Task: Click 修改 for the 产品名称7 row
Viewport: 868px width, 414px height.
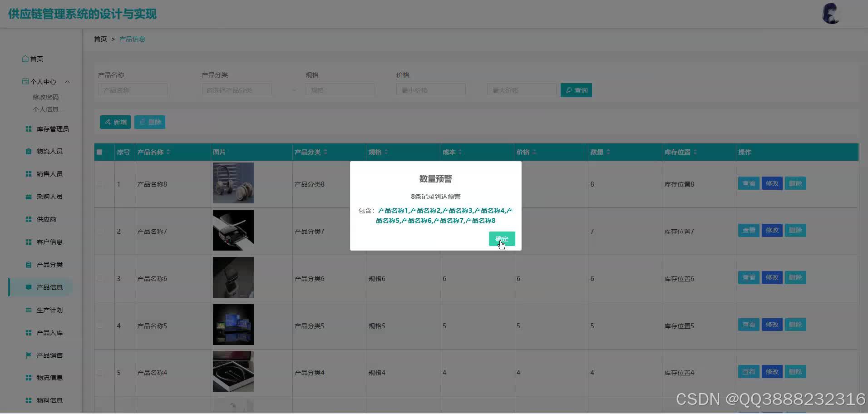Action: (772, 230)
